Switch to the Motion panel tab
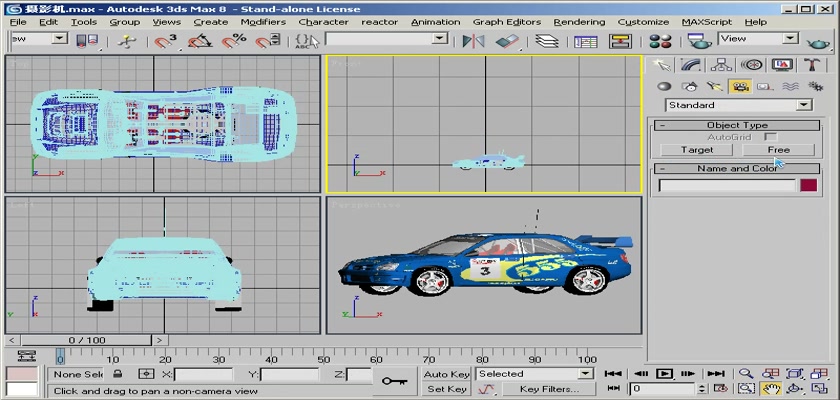840x400 pixels. click(752, 65)
